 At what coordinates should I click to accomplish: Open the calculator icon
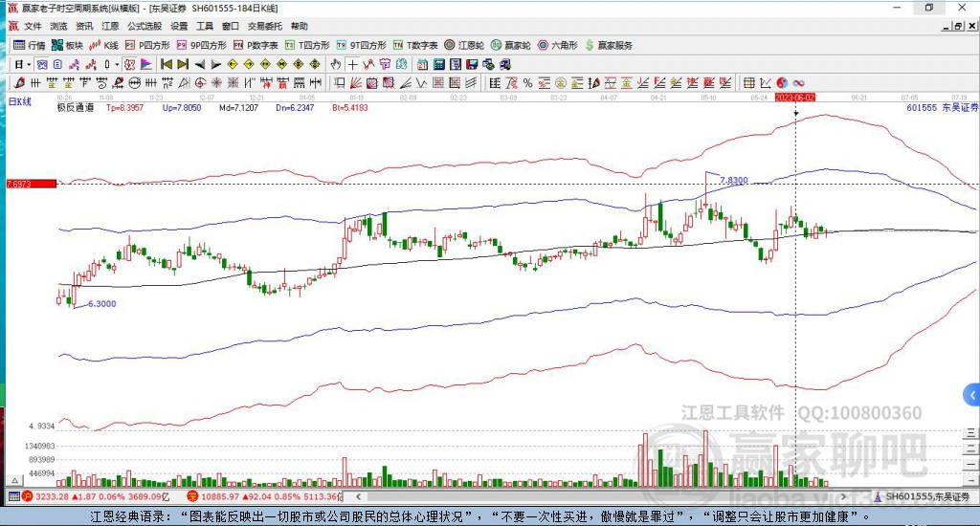coord(438,64)
